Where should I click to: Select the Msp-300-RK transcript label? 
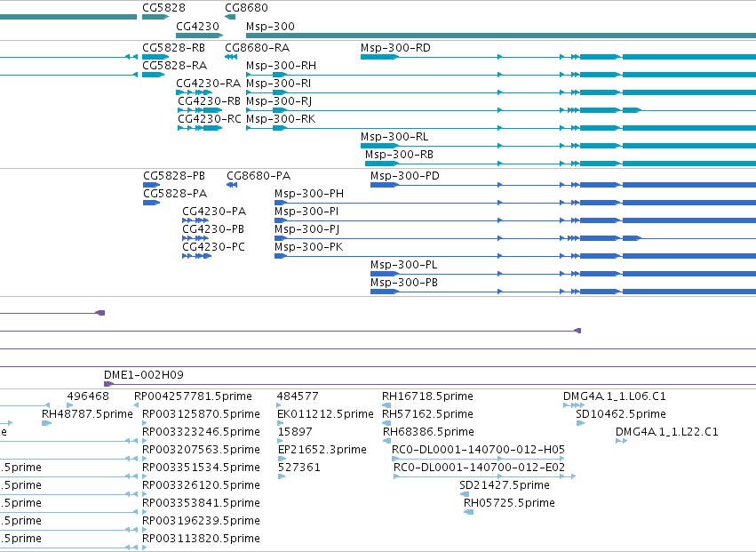click(281, 119)
